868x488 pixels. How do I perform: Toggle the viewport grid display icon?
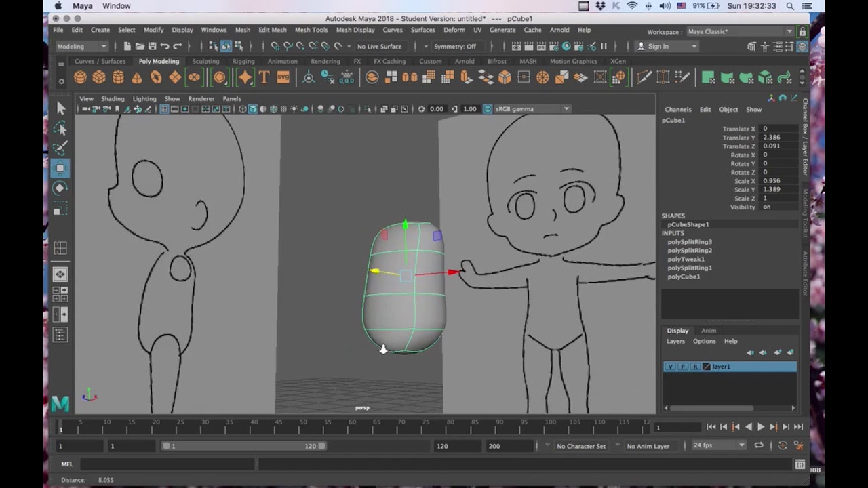click(164, 109)
